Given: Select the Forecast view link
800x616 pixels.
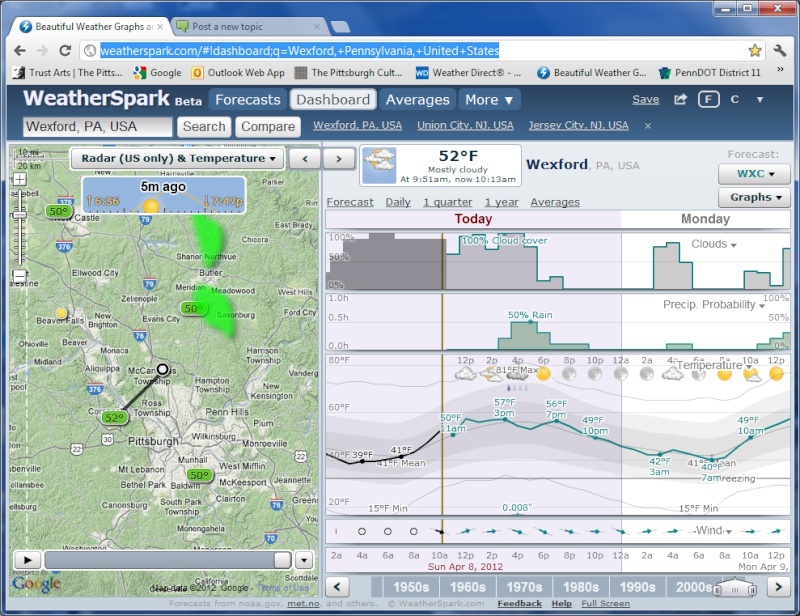Looking at the screenshot, I should pos(350,202).
